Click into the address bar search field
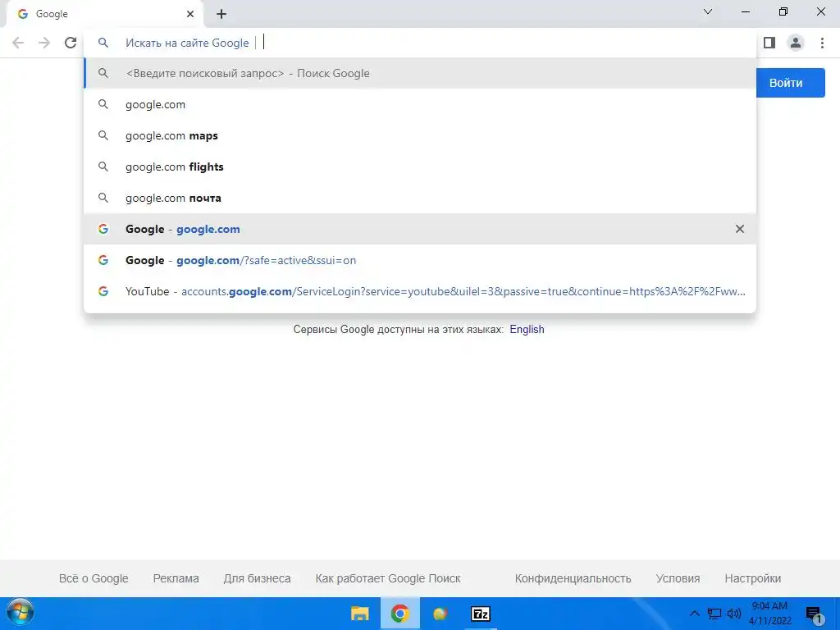This screenshot has height=630, width=840. pos(420,43)
